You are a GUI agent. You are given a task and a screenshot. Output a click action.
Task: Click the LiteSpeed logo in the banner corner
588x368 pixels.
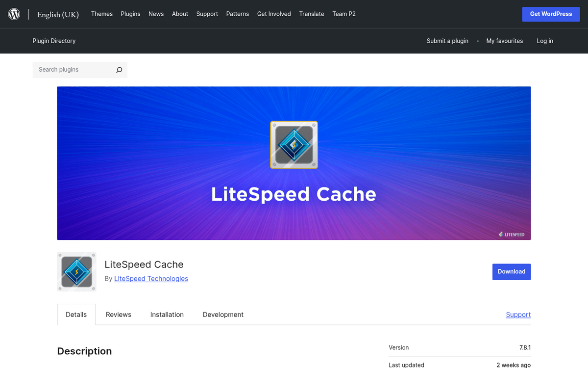[512, 235]
